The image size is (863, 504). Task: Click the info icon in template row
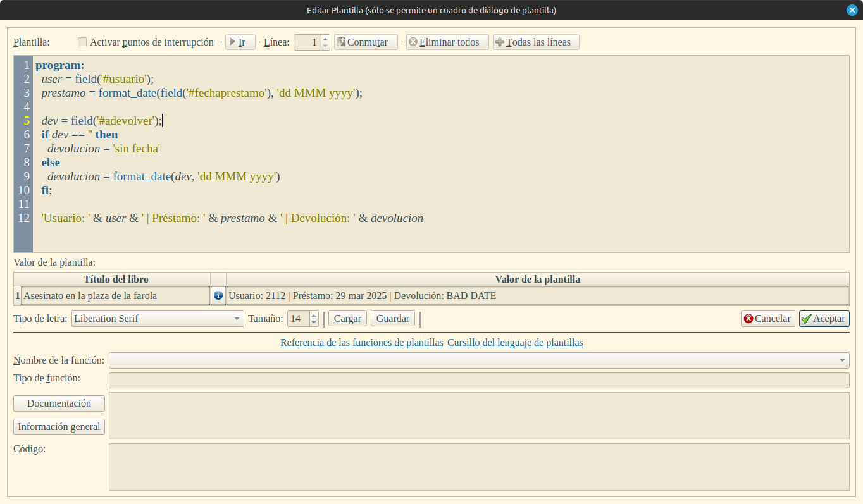pyautogui.click(x=218, y=295)
